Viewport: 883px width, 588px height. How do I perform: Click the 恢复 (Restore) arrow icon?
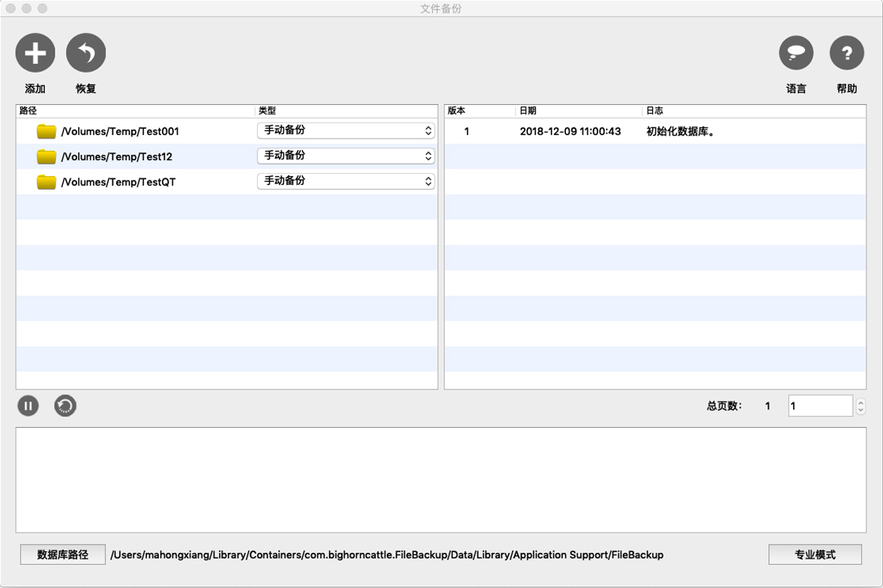[85, 53]
